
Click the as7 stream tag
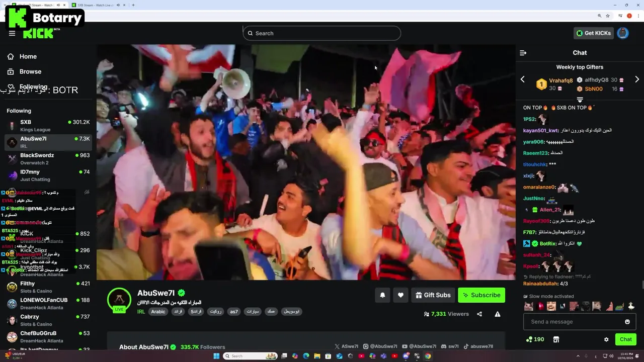tap(234, 312)
